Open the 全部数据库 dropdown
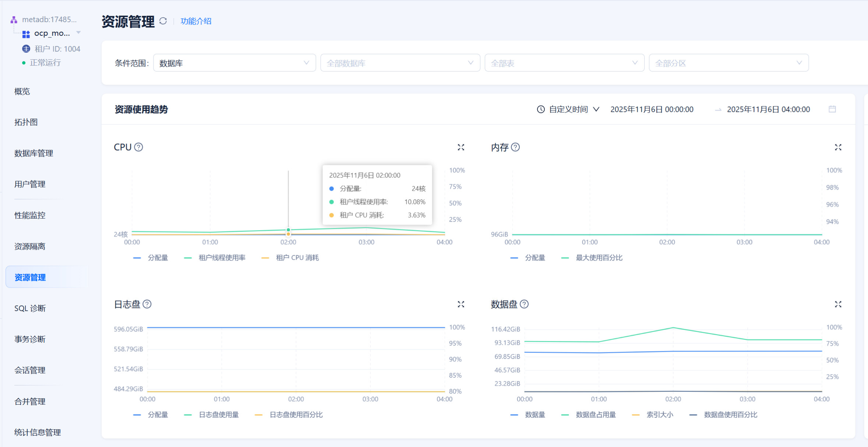This screenshot has height=447, width=868. pos(400,63)
